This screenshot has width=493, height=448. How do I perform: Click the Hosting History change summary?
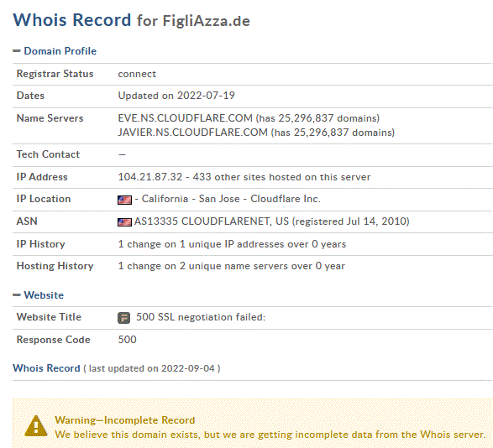pyautogui.click(x=232, y=266)
